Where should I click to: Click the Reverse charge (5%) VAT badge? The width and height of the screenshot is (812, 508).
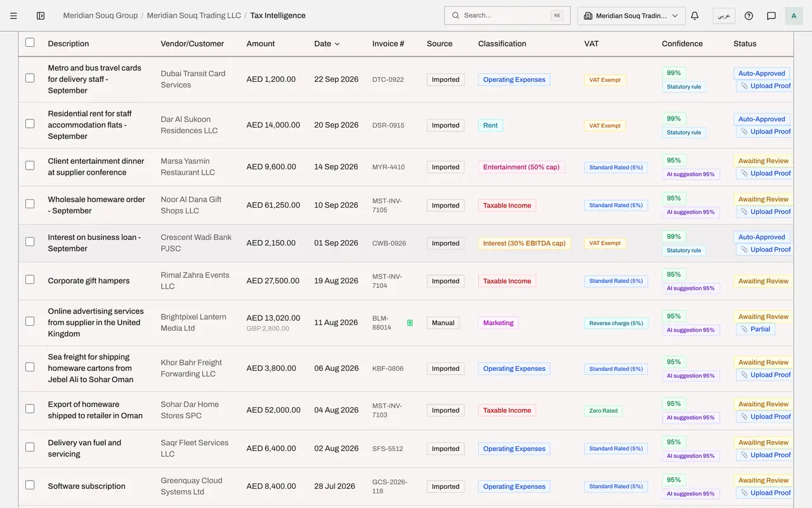[616, 323]
